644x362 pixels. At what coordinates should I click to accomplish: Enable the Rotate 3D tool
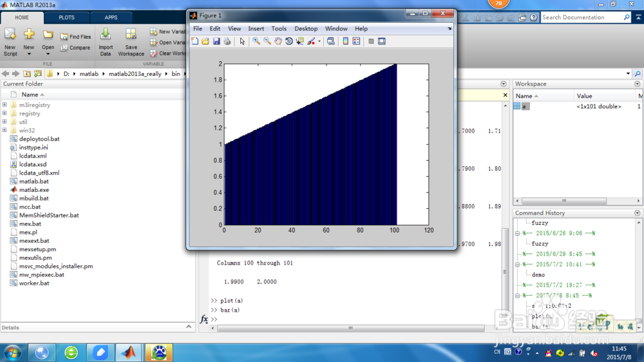(289, 41)
